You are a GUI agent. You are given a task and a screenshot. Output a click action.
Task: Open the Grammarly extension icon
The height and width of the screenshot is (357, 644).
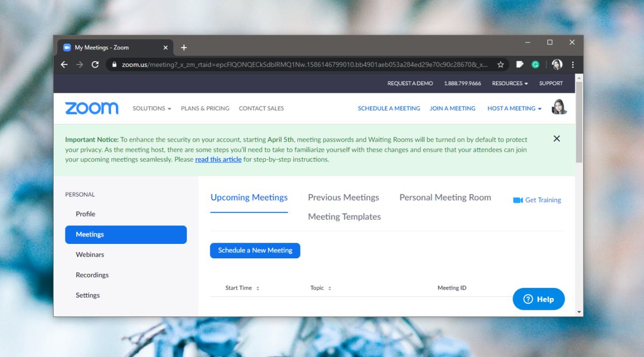(x=535, y=64)
